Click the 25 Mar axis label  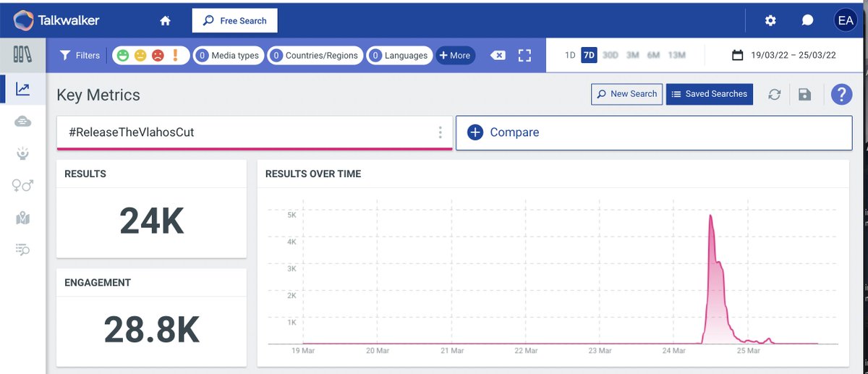748,351
